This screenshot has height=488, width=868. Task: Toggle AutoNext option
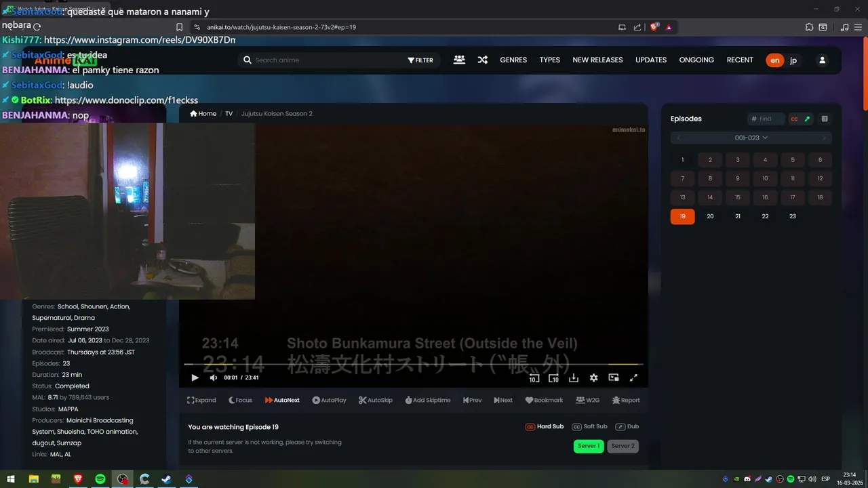[x=282, y=400]
